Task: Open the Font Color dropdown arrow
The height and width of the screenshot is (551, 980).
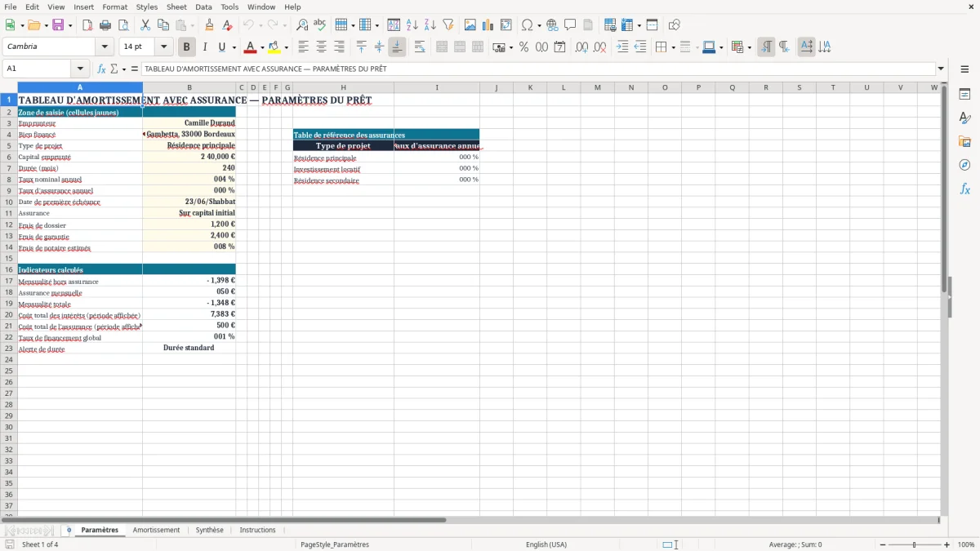Action: coord(261,47)
